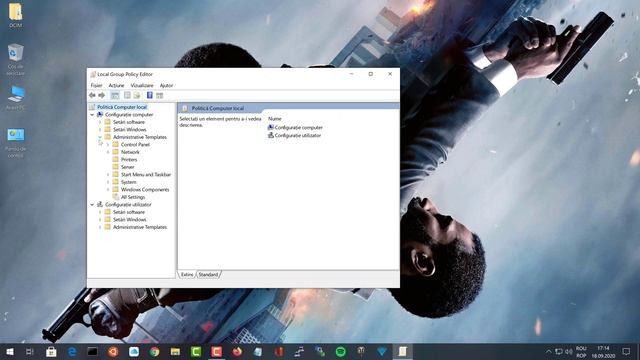The width and height of the screenshot is (640, 360).
Task: Select Server in the tree
Action: coord(127,167)
